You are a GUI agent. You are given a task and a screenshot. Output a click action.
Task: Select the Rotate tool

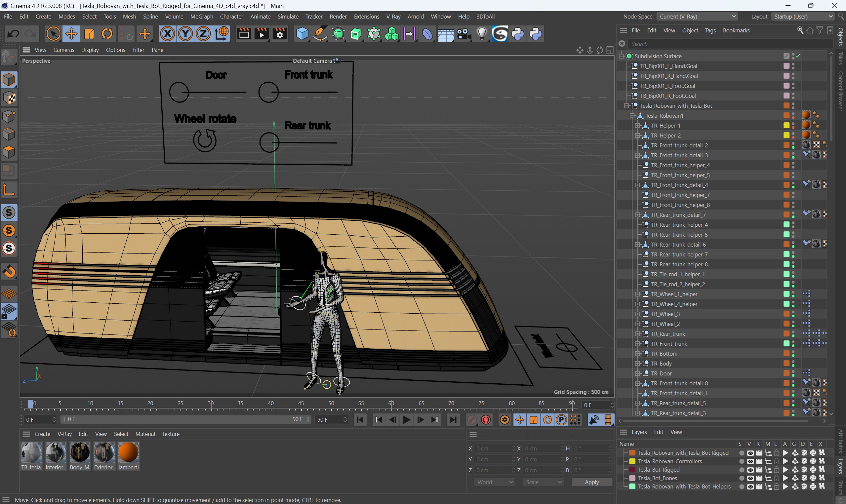107,34
